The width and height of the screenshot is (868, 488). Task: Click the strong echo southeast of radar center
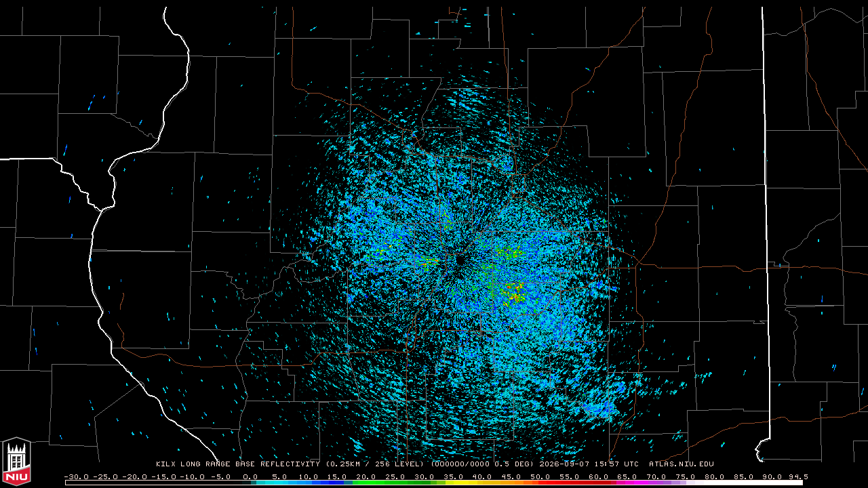[516, 295]
